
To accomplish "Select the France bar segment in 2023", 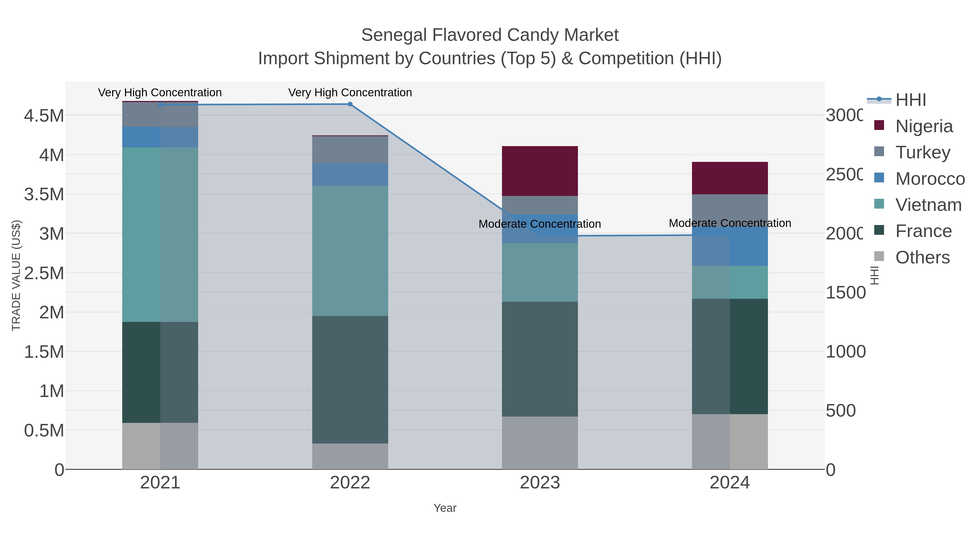I will [x=540, y=359].
